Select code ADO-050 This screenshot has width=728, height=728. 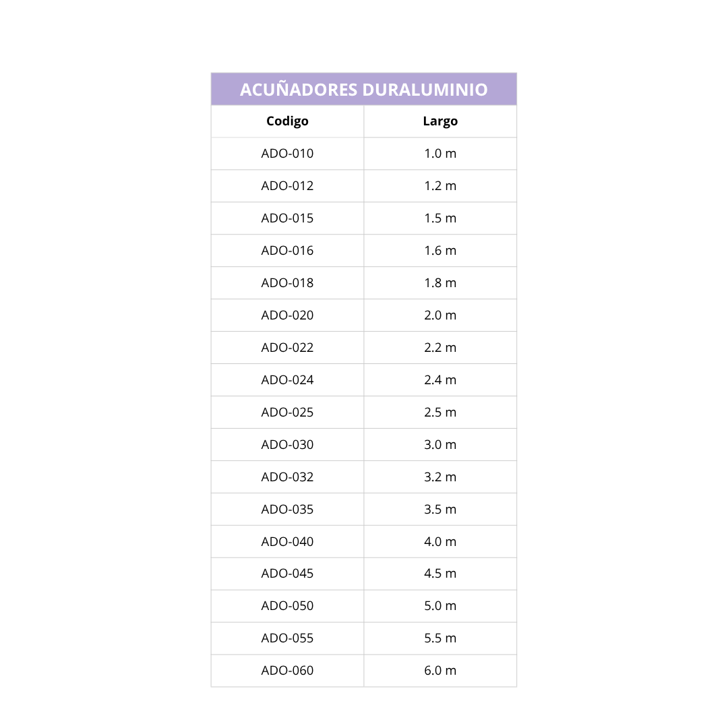[x=287, y=606]
